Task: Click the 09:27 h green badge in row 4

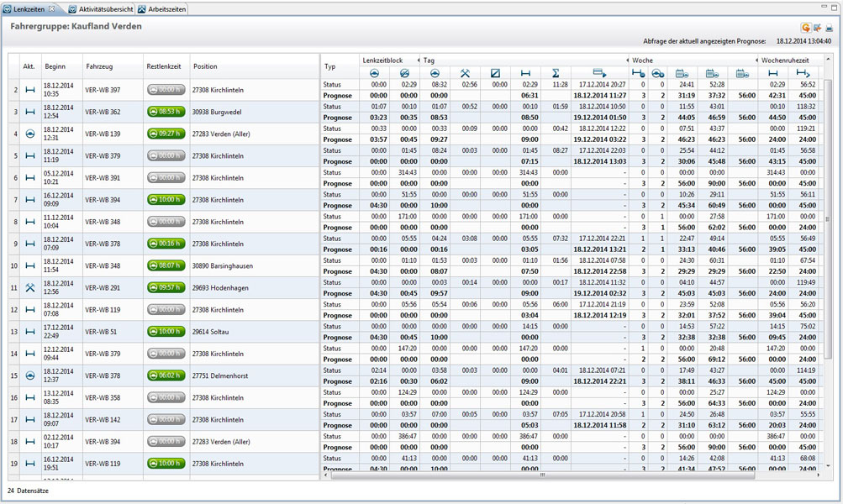Action: 165,133
